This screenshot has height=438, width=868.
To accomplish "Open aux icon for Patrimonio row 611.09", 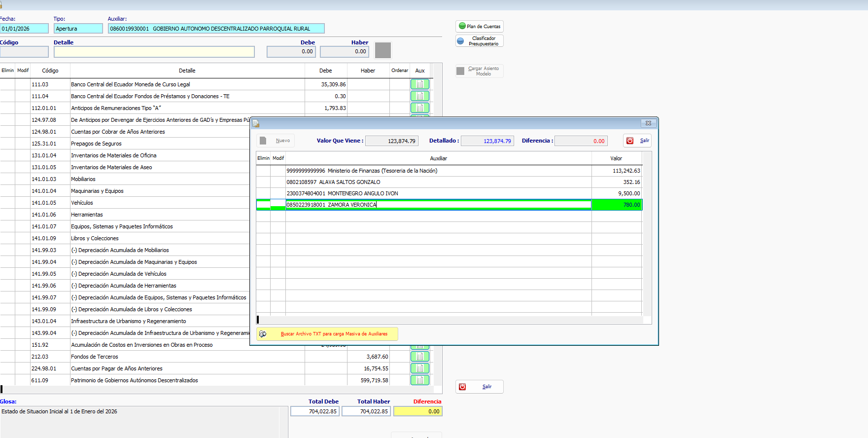I will tap(419, 380).
